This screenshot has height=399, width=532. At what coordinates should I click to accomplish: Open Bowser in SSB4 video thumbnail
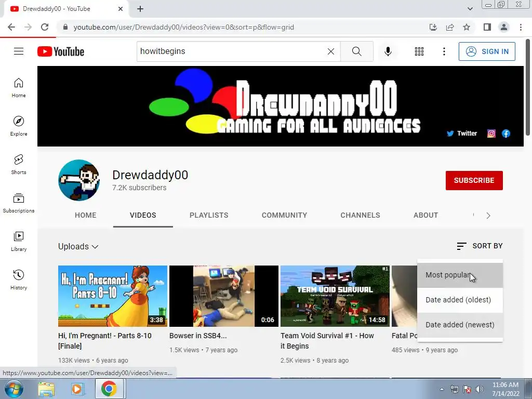click(x=223, y=296)
